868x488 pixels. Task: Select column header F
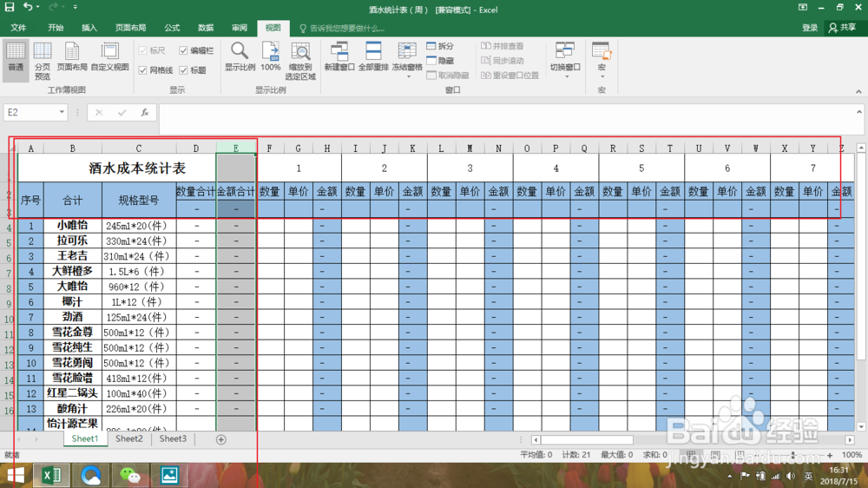click(x=270, y=148)
